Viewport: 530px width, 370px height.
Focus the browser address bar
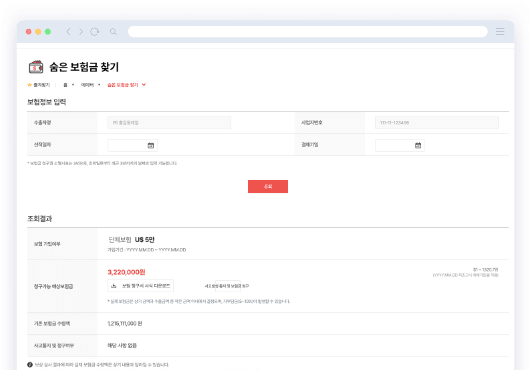coord(308,31)
